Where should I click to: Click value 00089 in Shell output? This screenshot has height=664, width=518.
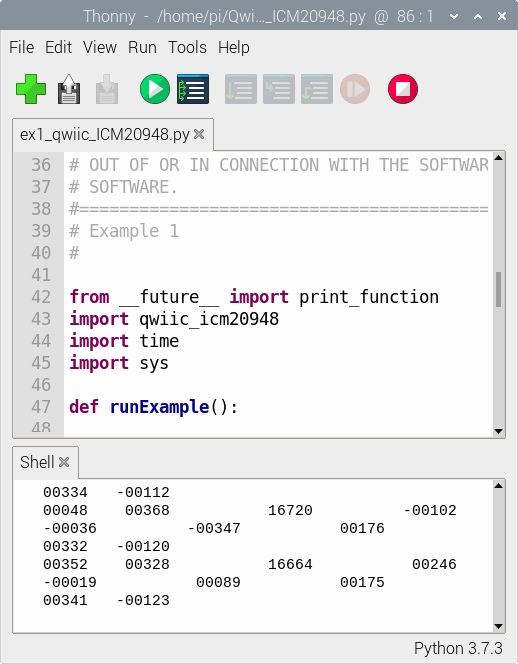(x=218, y=582)
